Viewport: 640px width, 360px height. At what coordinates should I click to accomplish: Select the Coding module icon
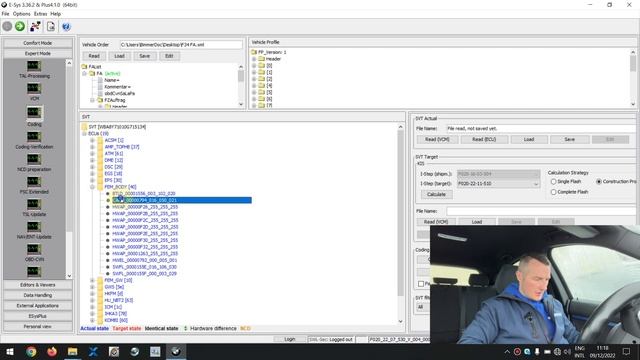pos(34,112)
